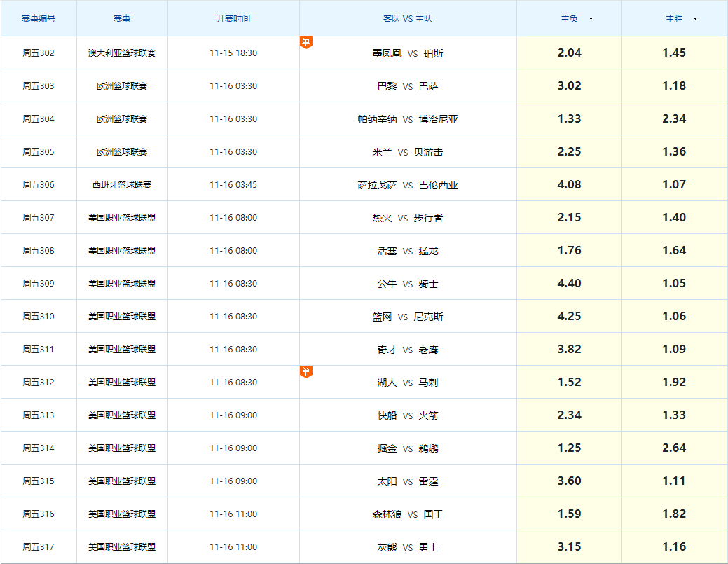Pick 主胜 odds 1.06 for 篮网 vs 尼克斯
The image size is (728, 564).
coord(674,317)
